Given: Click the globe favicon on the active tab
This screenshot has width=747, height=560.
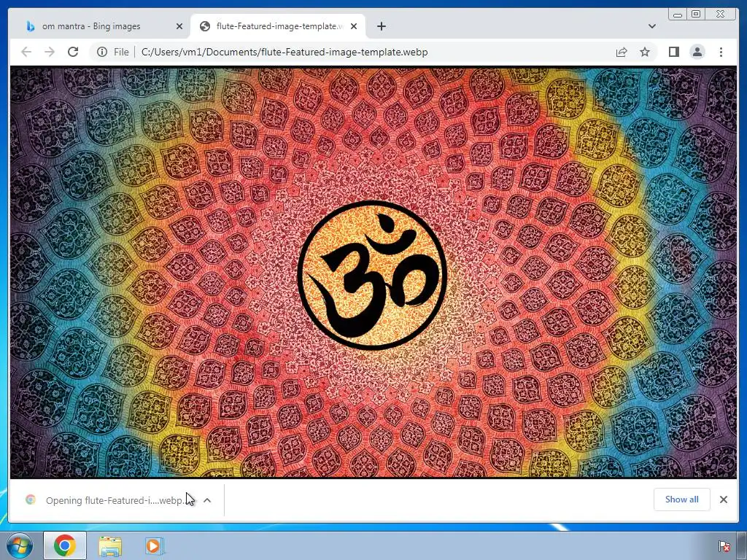Looking at the screenshot, I should 205,26.
